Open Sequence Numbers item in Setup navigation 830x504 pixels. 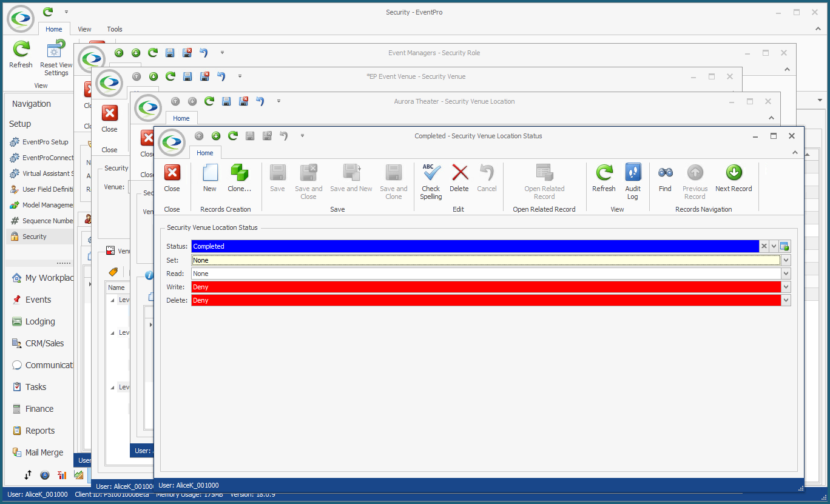[x=39, y=221]
